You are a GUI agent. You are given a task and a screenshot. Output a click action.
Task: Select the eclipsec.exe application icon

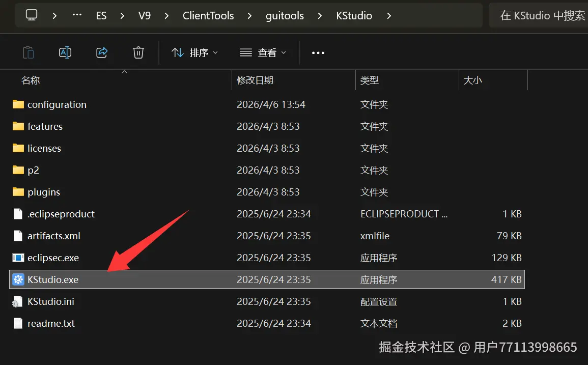click(x=18, y=258)
